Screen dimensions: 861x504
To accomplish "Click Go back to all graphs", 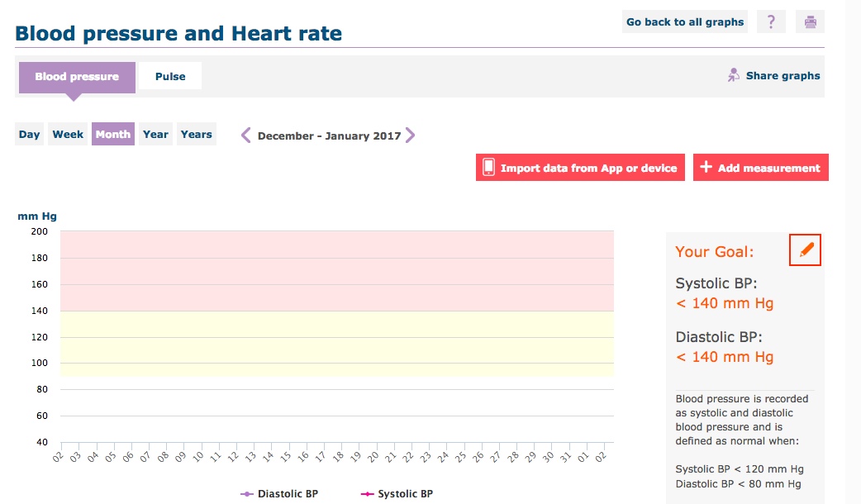I will click(685, 22).
